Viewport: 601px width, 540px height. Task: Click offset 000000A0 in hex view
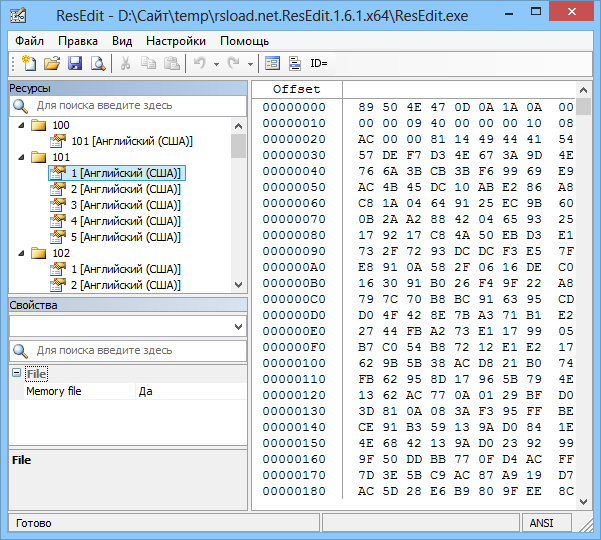coord(294,267)
